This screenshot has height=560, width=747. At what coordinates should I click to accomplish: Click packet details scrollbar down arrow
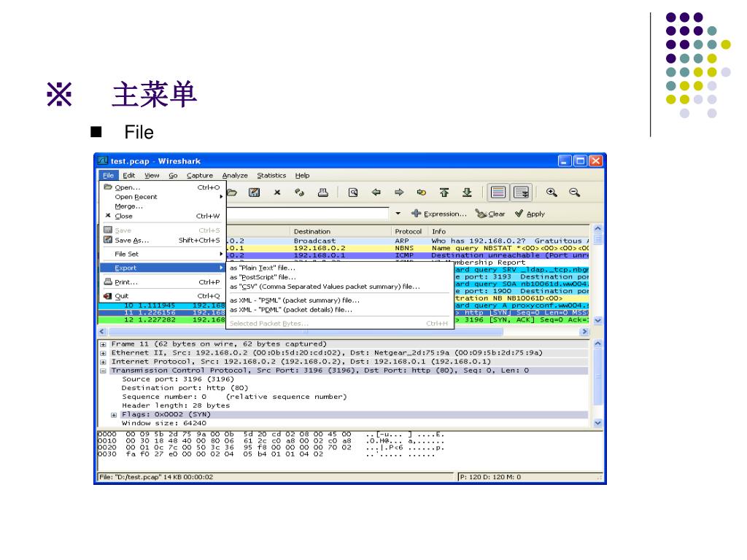[x=598, y=423]
